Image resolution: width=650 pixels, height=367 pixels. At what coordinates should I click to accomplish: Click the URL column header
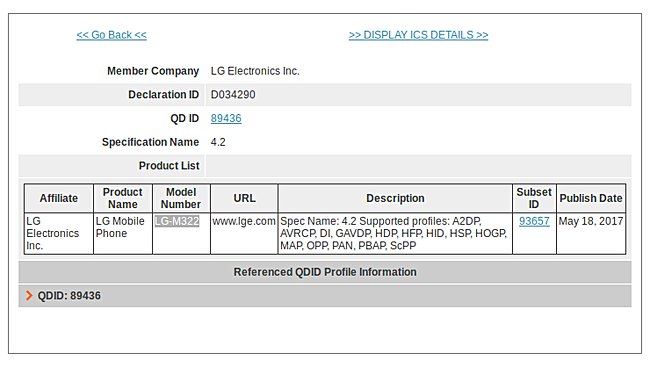244,198
